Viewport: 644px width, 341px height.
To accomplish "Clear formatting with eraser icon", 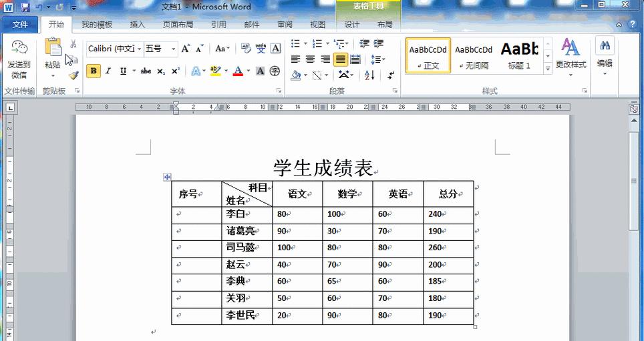I will point(246,49).
